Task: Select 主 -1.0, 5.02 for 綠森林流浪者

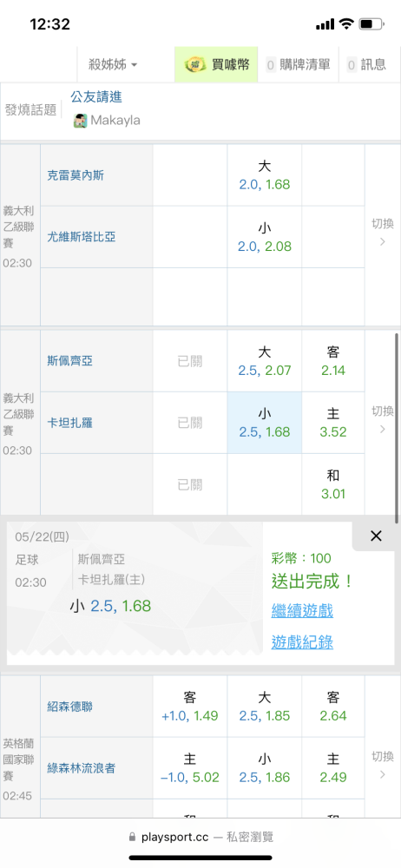Action: point(190,768)
